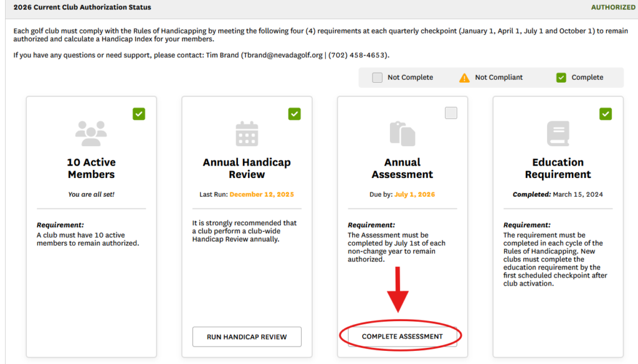Click the red arrow above Complete Assessment

point(402,289)
